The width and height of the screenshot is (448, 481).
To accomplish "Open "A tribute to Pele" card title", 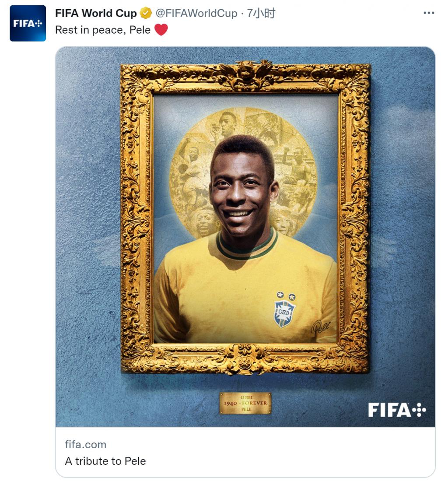I will 105,461.
